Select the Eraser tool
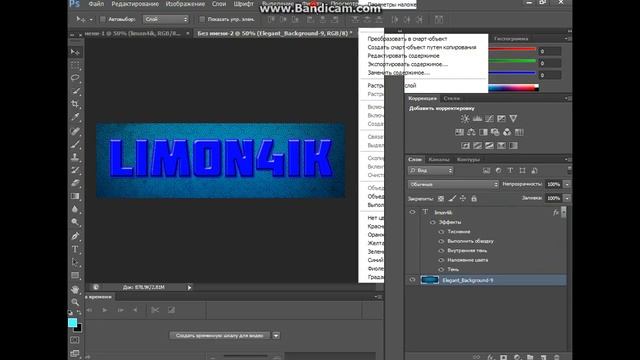 [x=75, y=183]
